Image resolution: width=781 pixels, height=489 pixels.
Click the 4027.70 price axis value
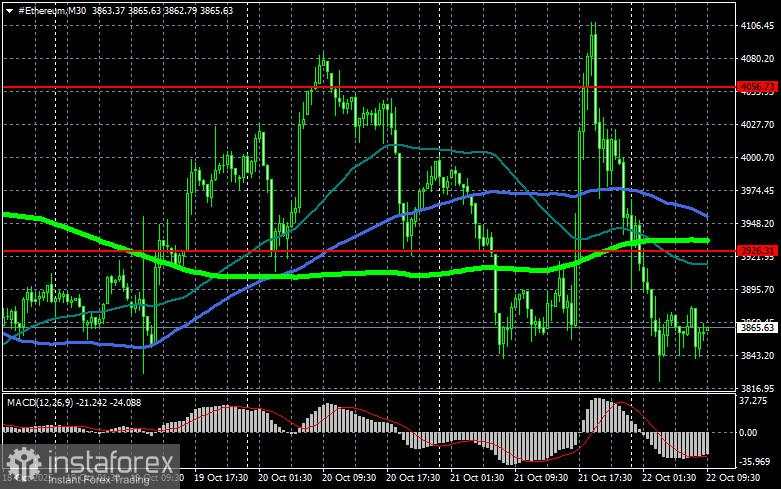(757, 124)
